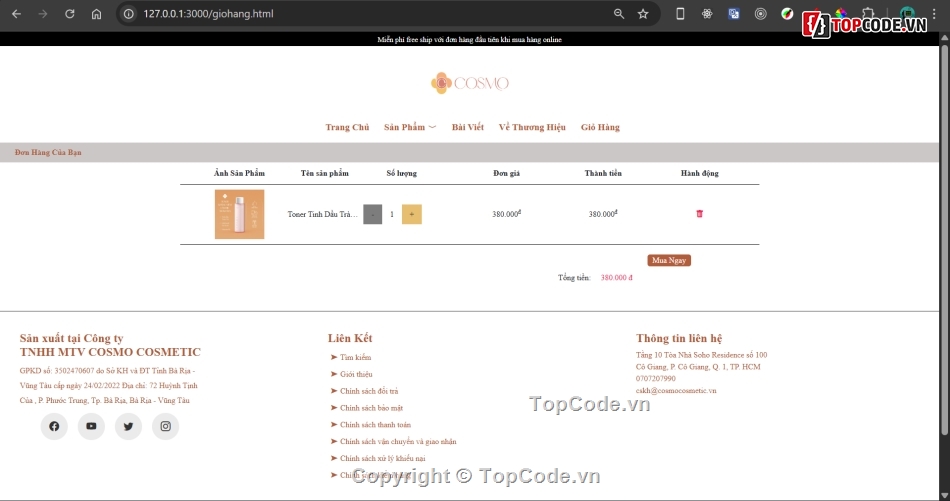This screenshot has height=501, width=950.
Task: Go to Trang Chủ in navigation
Action: [x=347, y=127]
